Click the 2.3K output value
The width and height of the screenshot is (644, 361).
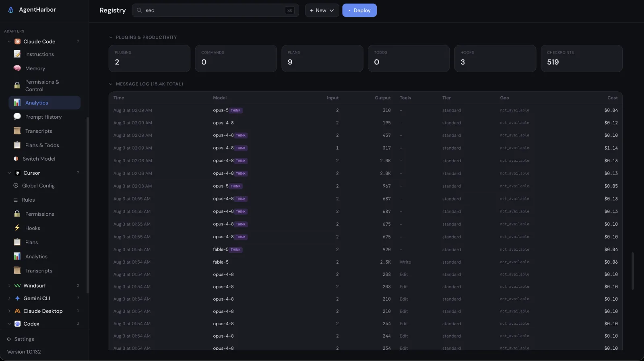[x=385, y=262]
